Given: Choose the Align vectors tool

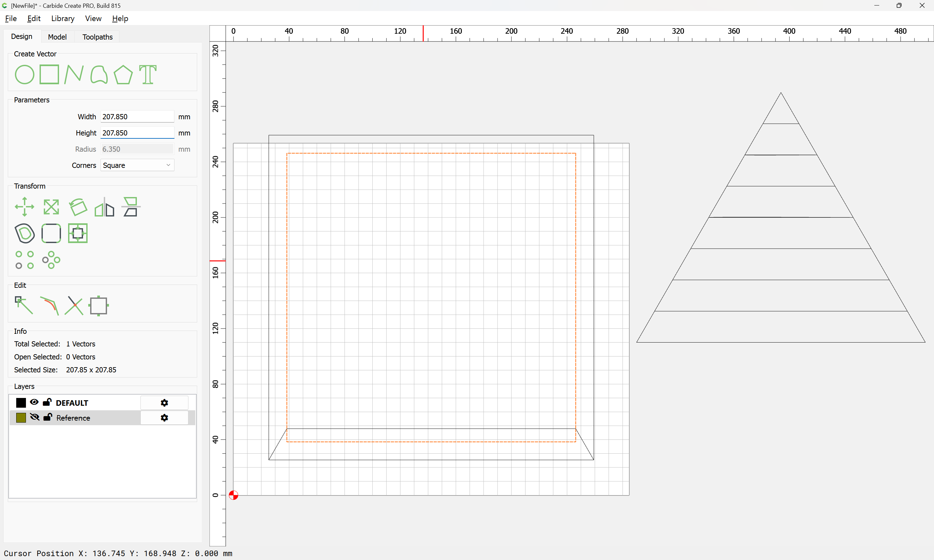Looking at the screenshot, I should (131, 207).
